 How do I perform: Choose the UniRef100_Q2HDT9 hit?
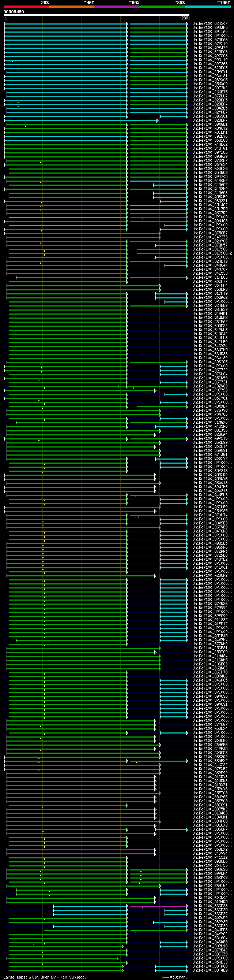pos(210,261)
